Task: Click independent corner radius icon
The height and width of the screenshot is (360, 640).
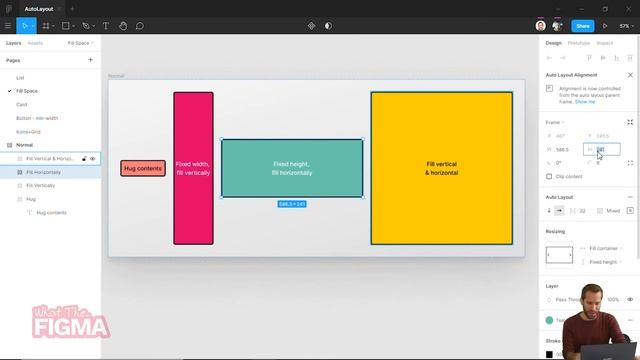Action: click(x=630, y=163)
